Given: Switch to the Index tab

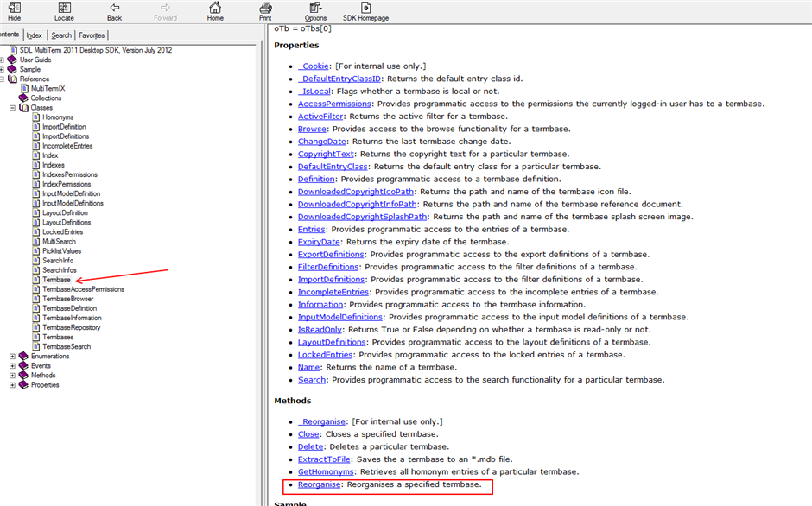Looking at the screenshot, I should pos(34,35).
